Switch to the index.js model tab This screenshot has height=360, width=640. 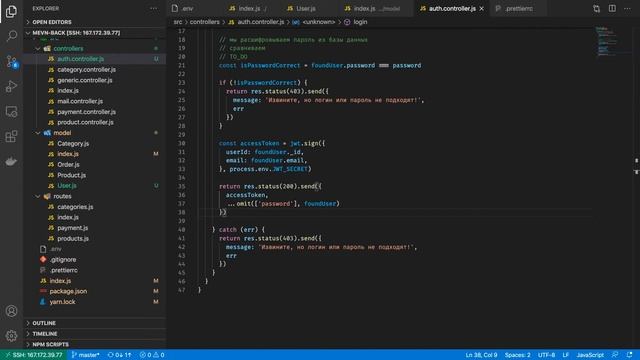click(376, 8)
